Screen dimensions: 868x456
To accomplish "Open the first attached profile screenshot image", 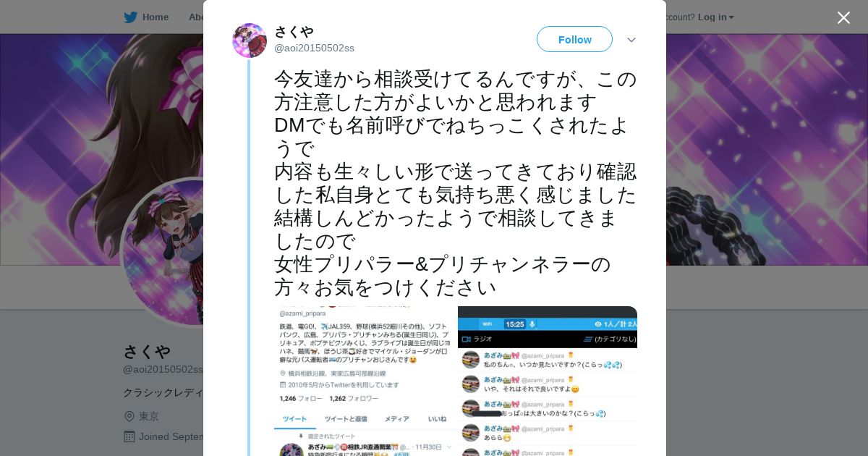I will tap(365, 381).
